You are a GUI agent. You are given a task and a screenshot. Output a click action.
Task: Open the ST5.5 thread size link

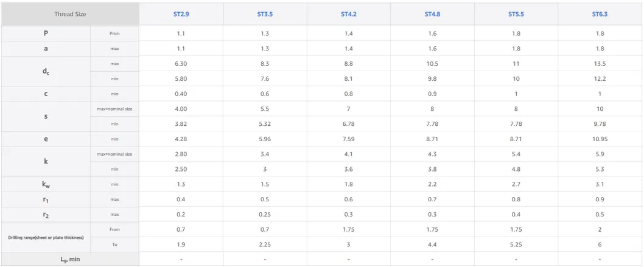click(516, 14)
